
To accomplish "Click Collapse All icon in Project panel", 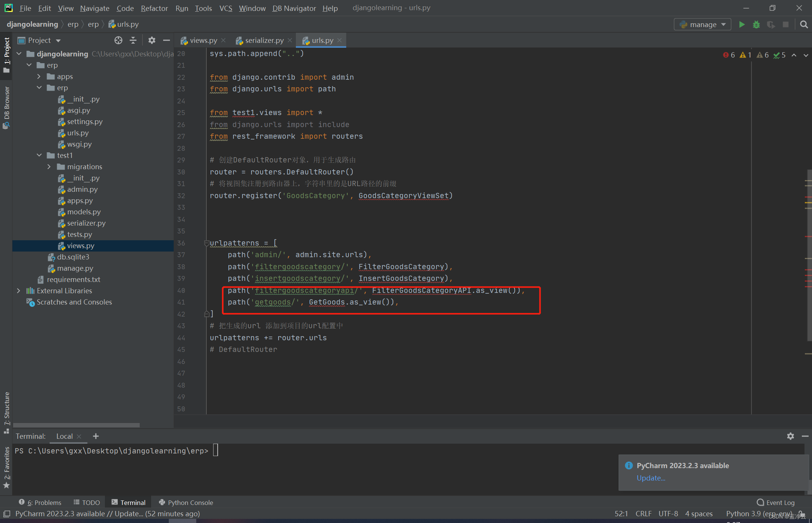I will [133, 40].
